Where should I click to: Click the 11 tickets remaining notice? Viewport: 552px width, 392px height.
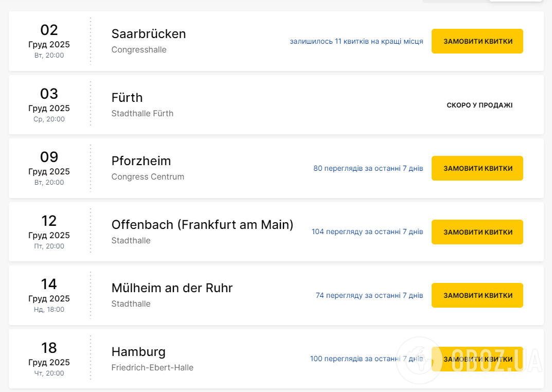(x=356, y=41)
